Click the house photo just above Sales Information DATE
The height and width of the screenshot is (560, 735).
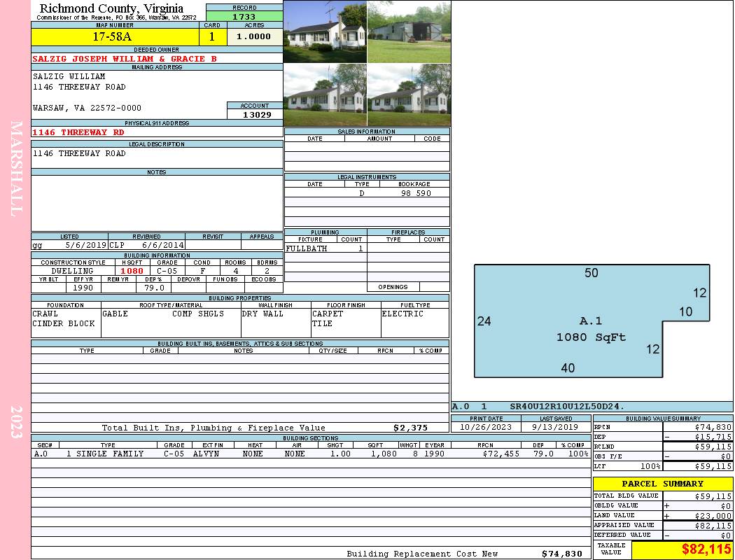(325, 94)
